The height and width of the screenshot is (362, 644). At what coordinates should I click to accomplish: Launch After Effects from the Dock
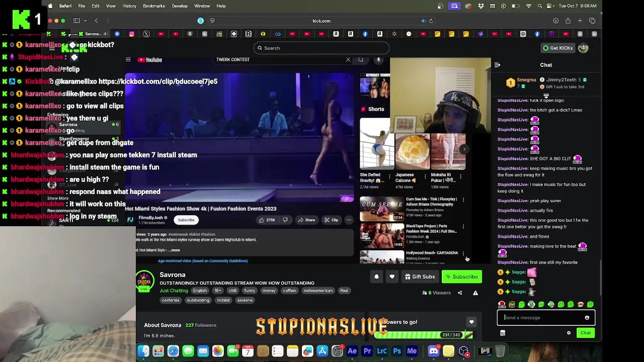352,351
